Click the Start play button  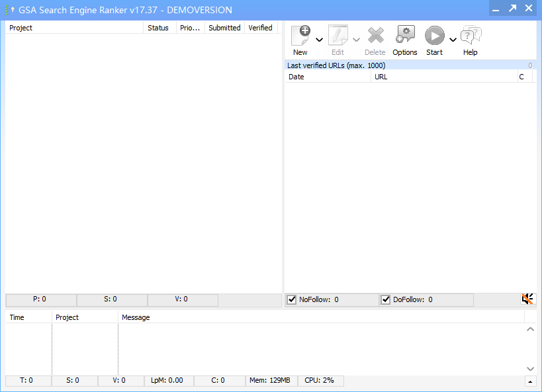[x=435, y=35]
